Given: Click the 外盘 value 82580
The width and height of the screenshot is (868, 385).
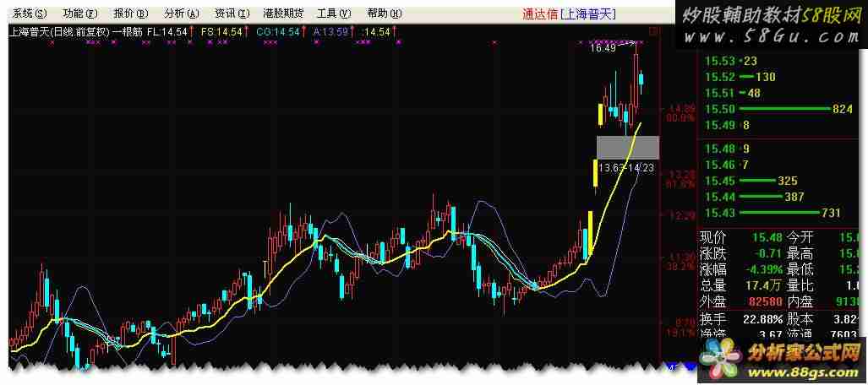Looking at the screenshot, I should point(764,302).
